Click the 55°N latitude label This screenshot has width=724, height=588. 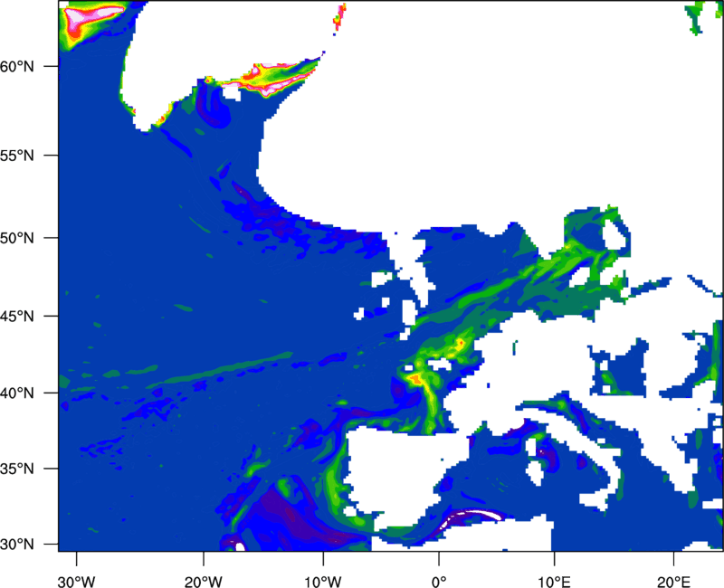point(17,156)
